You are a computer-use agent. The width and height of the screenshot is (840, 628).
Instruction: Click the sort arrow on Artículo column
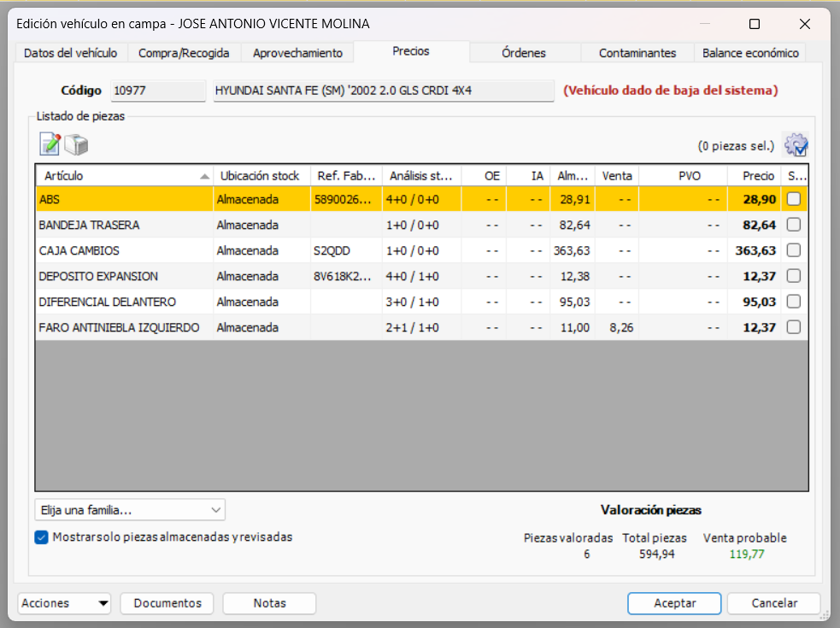tap(203, 175)
